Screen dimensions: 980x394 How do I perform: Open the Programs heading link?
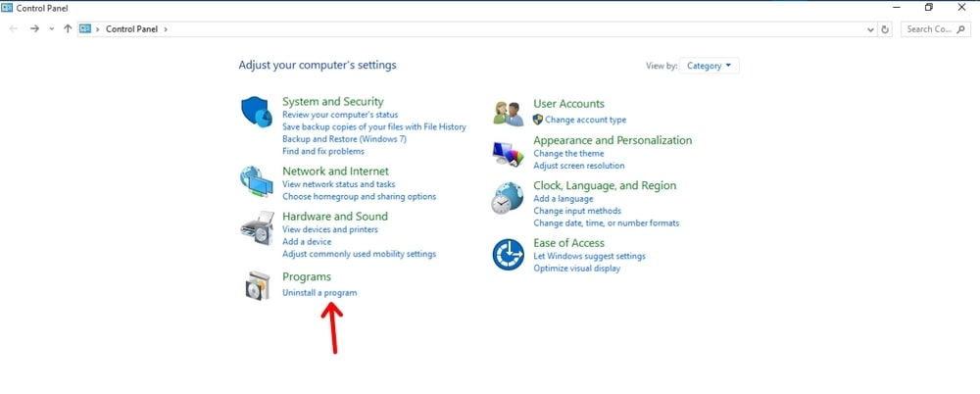click(307, 276)
